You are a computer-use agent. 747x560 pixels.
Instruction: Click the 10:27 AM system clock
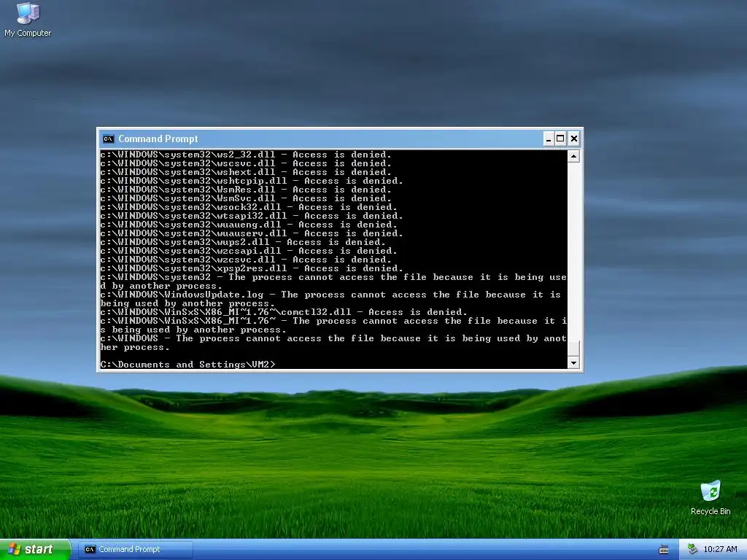pos(720,549)
